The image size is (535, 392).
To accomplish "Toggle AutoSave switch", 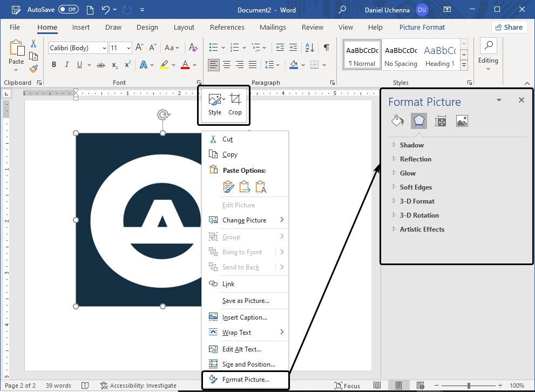I will 68,10.
